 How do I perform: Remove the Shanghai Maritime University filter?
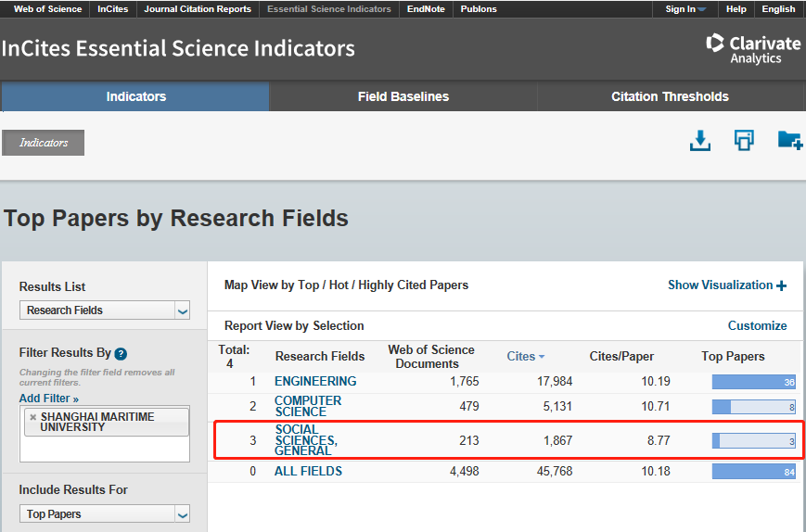coord(33,417)
